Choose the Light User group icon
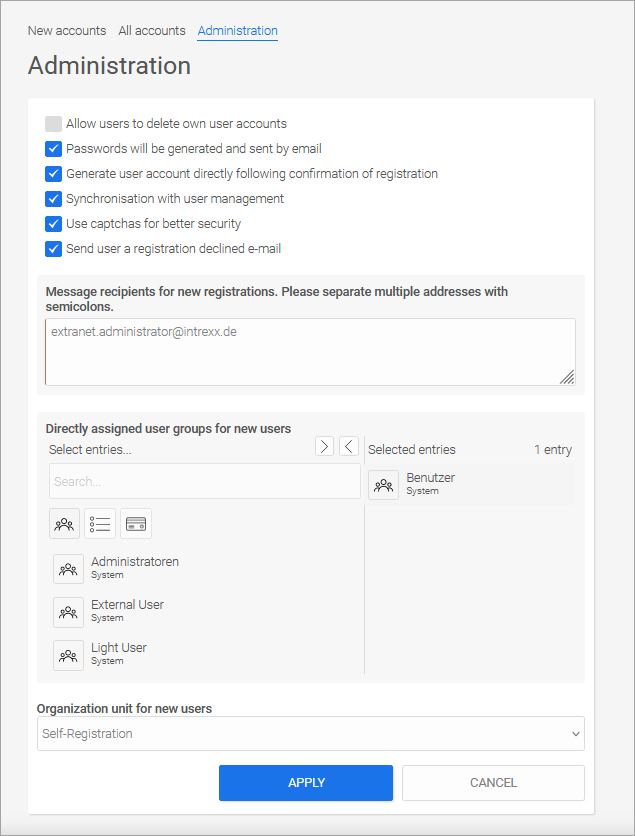 (68, 655)
